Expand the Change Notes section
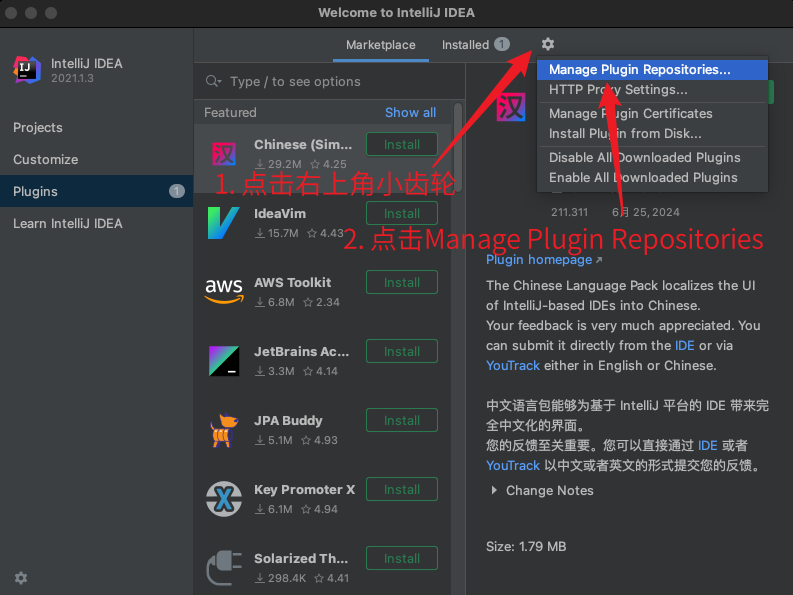The width and height of the screenshot is (793, 595). point(494,491)
